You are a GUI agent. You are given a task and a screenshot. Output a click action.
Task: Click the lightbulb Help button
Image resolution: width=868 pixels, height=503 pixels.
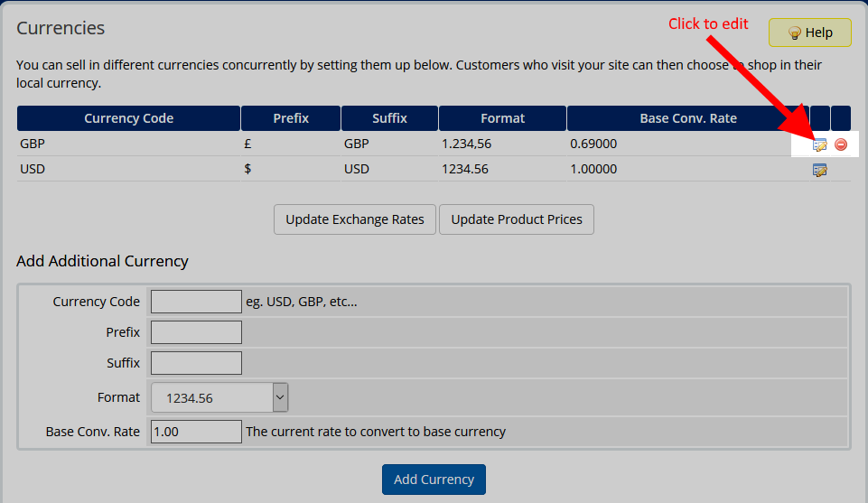coord(809,33)
